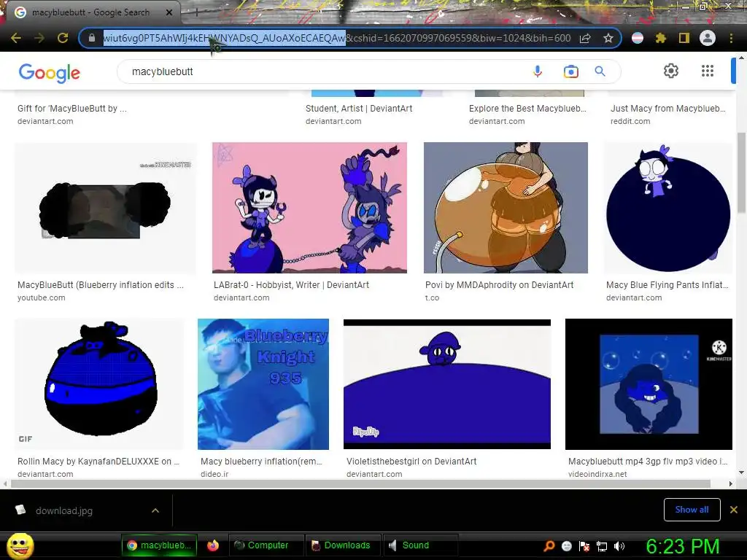Click "MacyBlueButt (Blueberry inflation edits" title

100,285
